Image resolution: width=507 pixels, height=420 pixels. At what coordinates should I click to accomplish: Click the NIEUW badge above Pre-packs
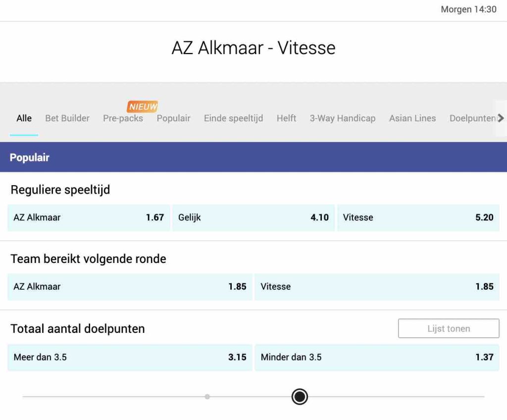143,106
